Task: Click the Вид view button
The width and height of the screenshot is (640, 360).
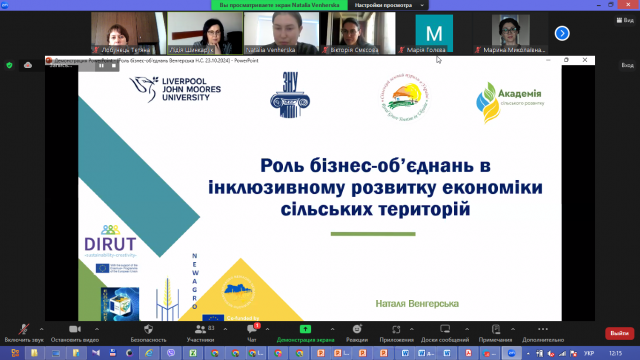Action: 625,20
